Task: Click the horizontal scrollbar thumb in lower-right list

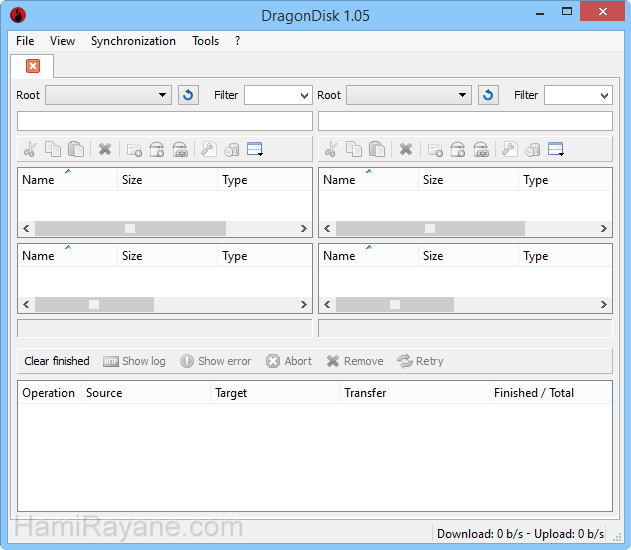Action: pos(395,305)
